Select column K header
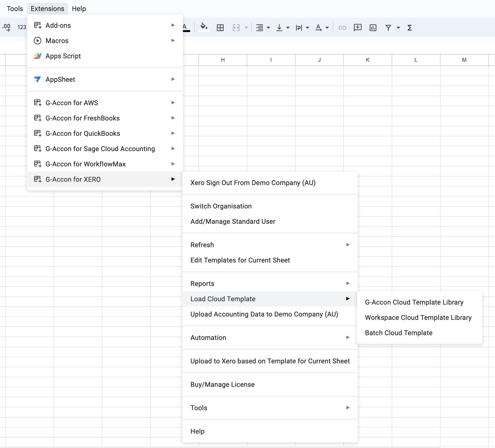The width and height of the screenshot is (495, 448). 367,60
